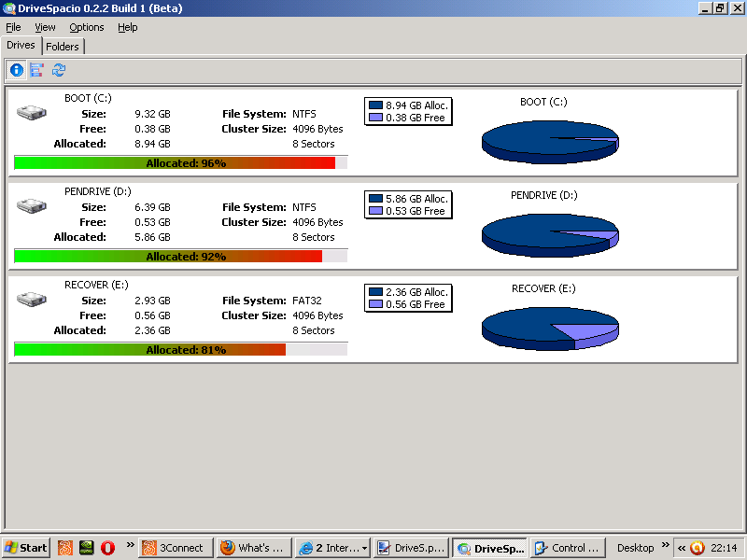747x560 pixels.
Task: Click the drive information toolbar icon
Action: (16, 71)
